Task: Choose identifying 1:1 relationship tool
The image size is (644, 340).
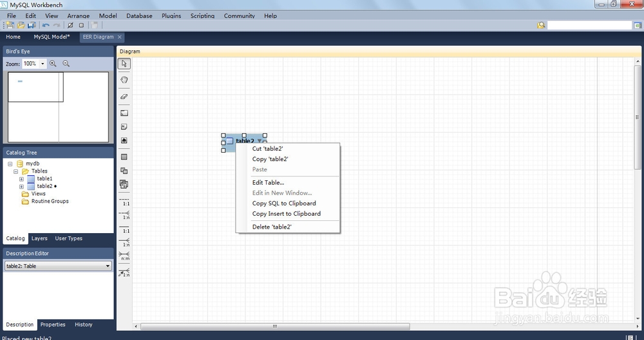Action: pyautogui.click(x=124, y=229)
